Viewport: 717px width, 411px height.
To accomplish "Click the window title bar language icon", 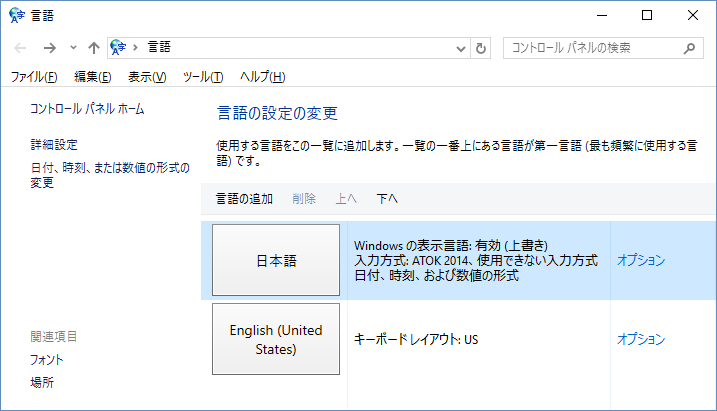I will (x=17, y=15).
